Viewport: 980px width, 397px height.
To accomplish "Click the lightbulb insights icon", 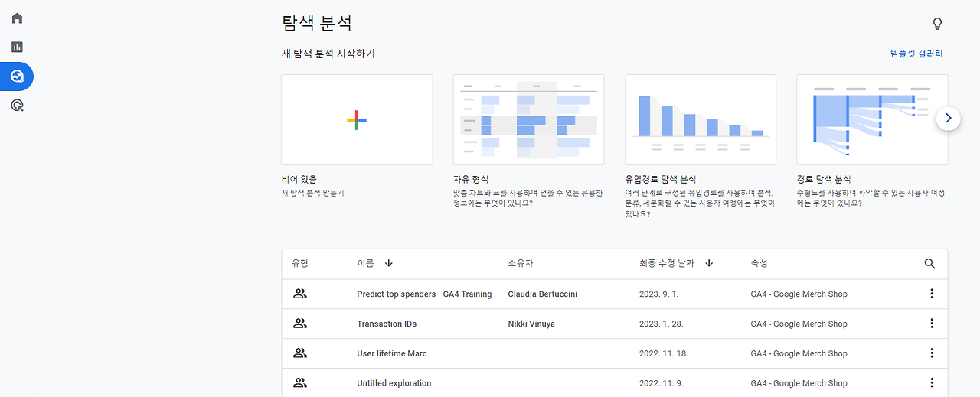I will click(937, 24).
